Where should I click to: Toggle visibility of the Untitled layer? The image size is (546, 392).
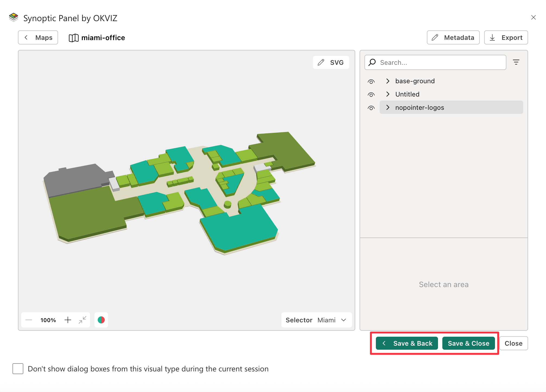click(371, 95)
